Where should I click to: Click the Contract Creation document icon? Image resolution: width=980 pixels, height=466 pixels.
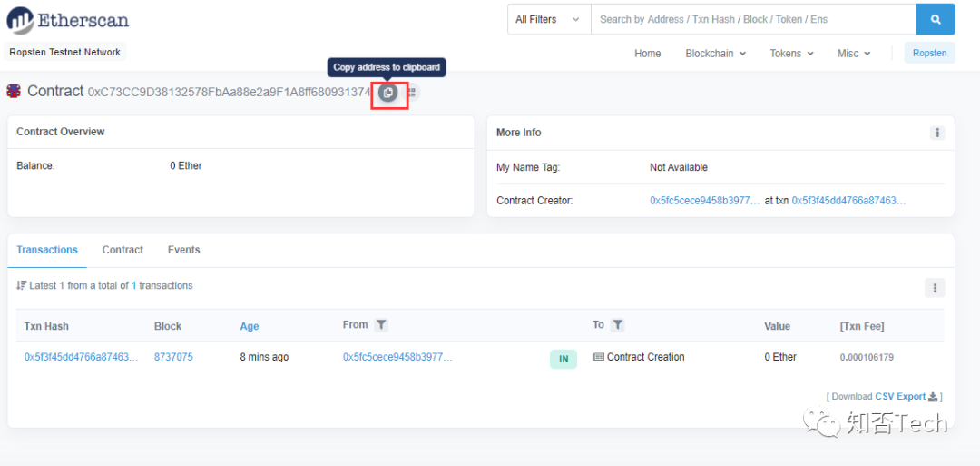coord(598,357)
